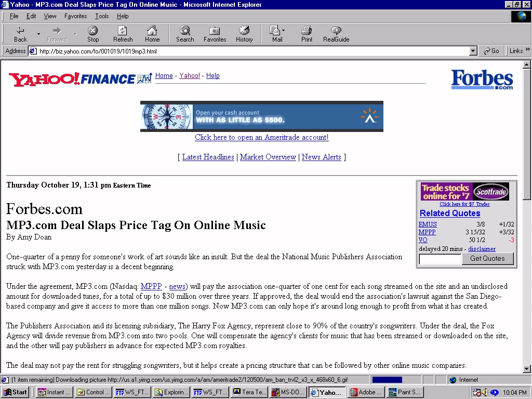Switch to the MS-DO... taskbar window

[x=288, y=392]
